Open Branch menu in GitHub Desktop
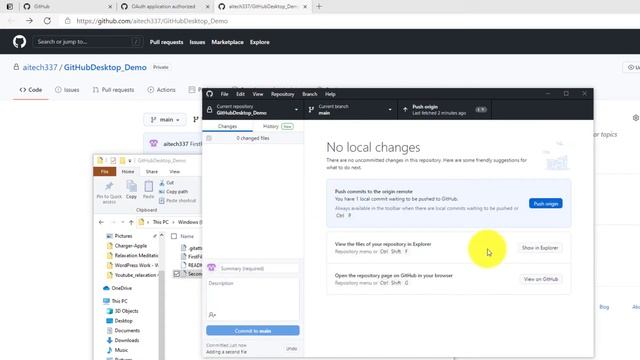640x360 pixels. (309, 94)
